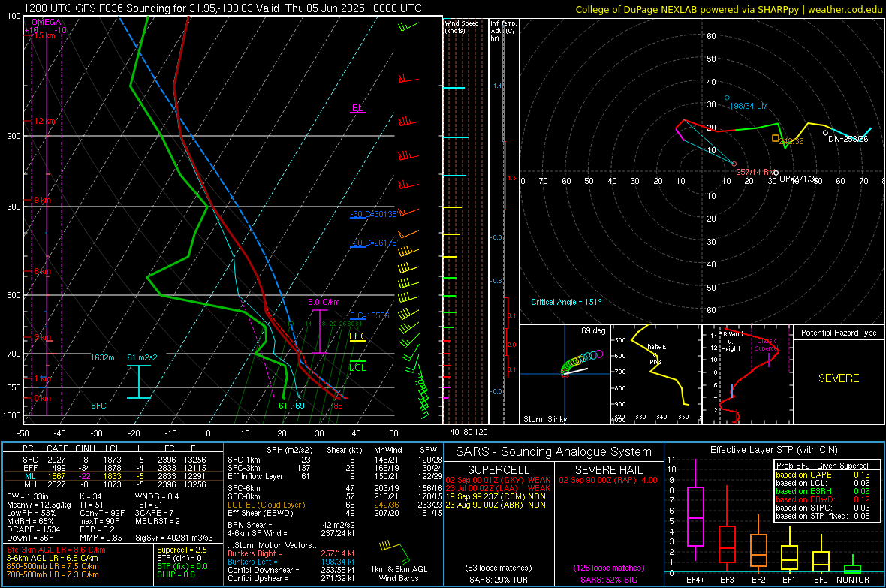Click the red EF3 box plot
886x588 pixels.
(727, 529)
